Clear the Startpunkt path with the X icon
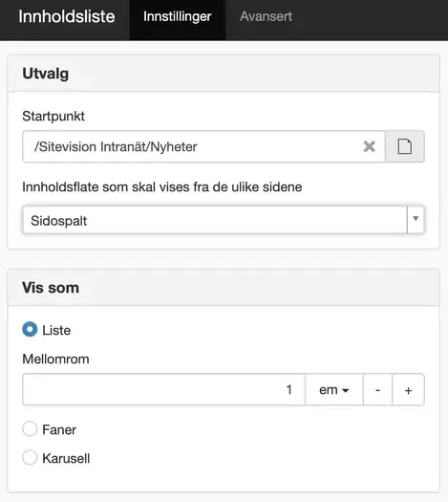The width and height of the screenshot is (448, 502). pos(369,146)
